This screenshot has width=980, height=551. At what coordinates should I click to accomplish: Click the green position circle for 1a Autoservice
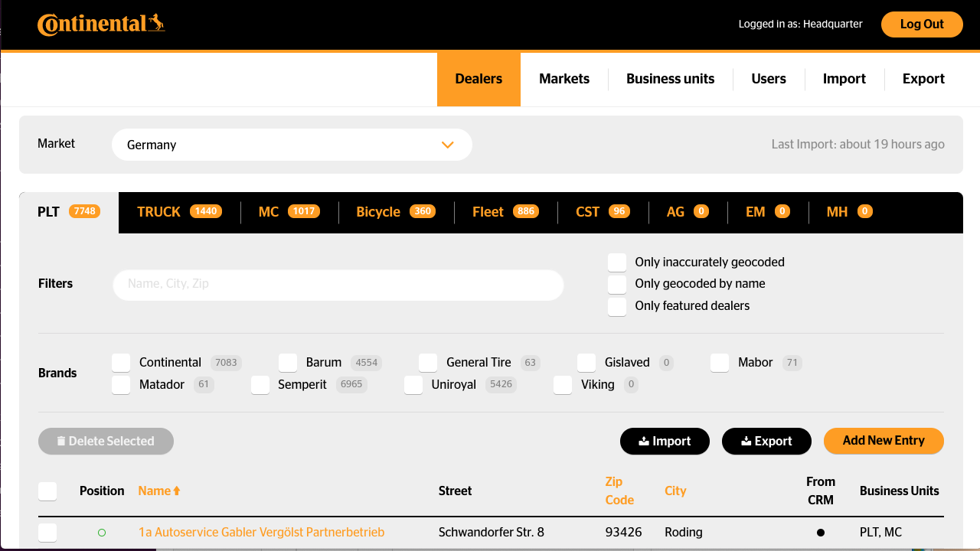[102, 533]
